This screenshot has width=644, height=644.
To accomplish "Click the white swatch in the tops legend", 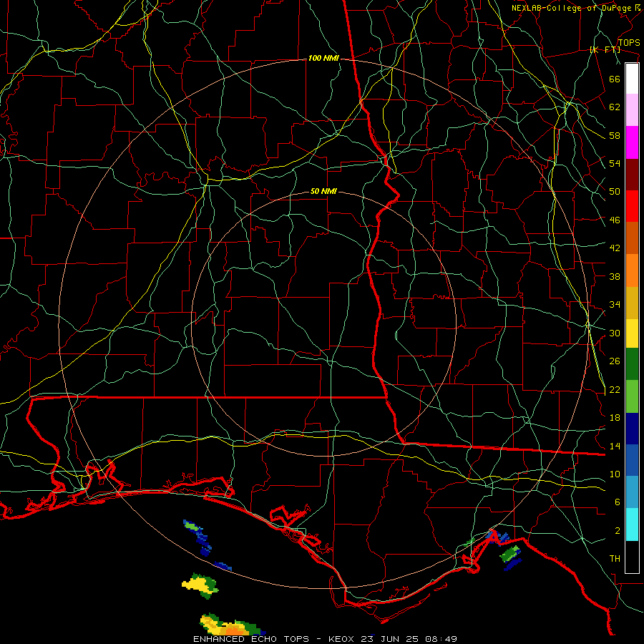I will click(x=632, y=79).
